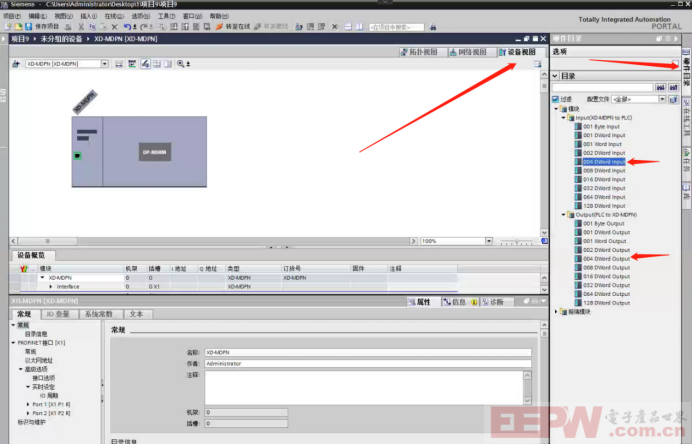Click the go online (转至在线) button

[x=233, y=27]
